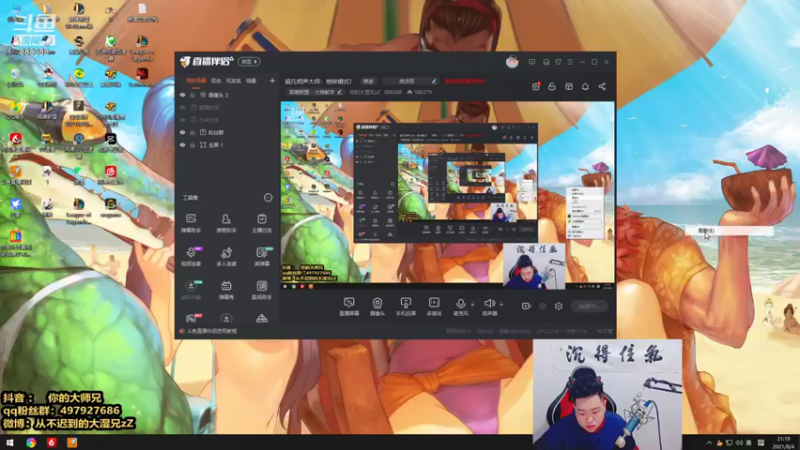Click the red-badged tool icon in toolbox bottom row
Screen dimensions: 800x450
(x=192, y=318)
